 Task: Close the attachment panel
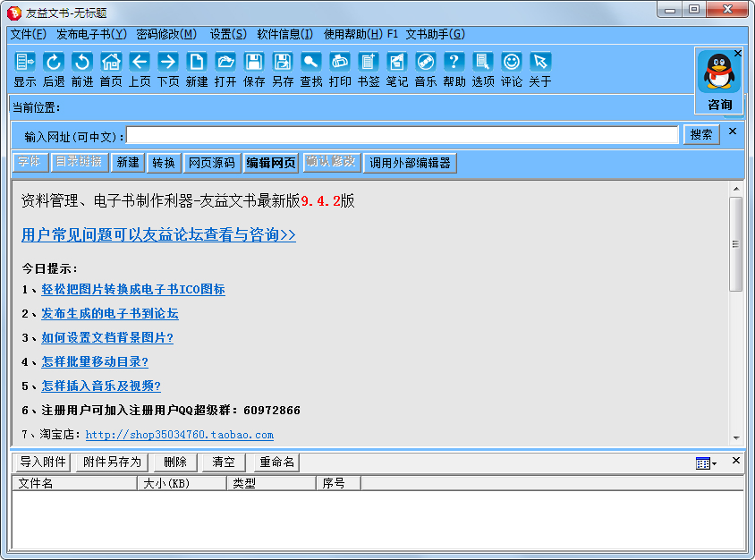735,461
